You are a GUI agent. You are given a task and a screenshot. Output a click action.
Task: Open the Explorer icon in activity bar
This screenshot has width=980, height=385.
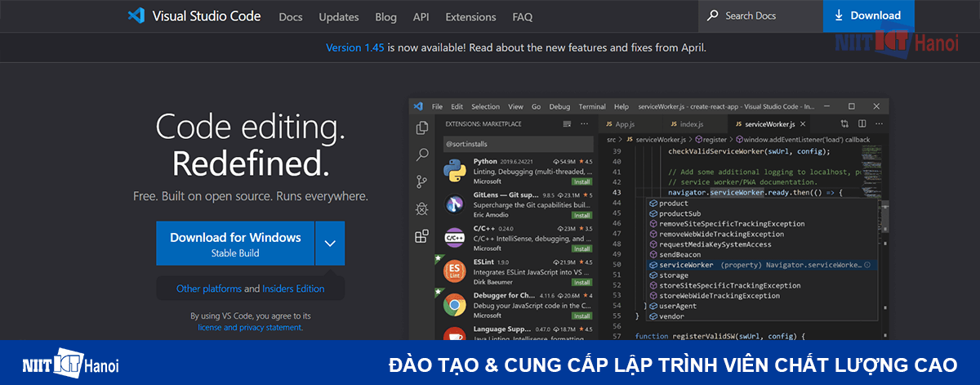point(422,128)
